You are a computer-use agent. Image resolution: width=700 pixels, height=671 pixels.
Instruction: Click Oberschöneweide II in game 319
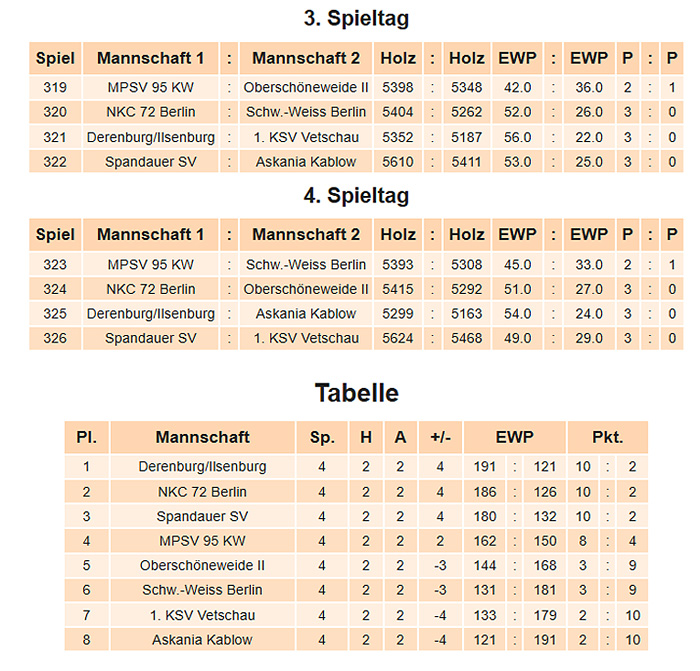click(x=306, y=88)
